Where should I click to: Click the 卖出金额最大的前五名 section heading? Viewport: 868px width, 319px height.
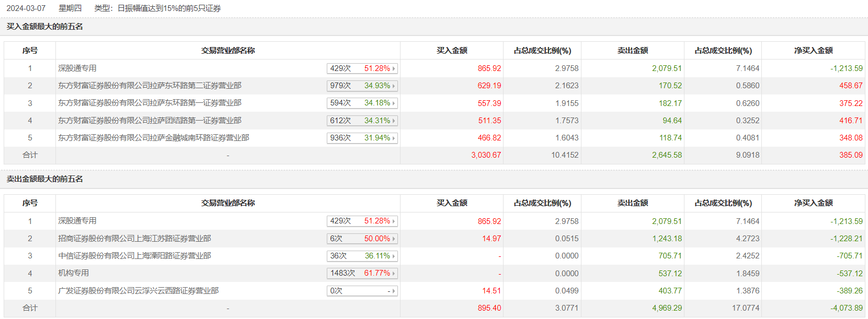pyautogui.click(x=44, y=179)
